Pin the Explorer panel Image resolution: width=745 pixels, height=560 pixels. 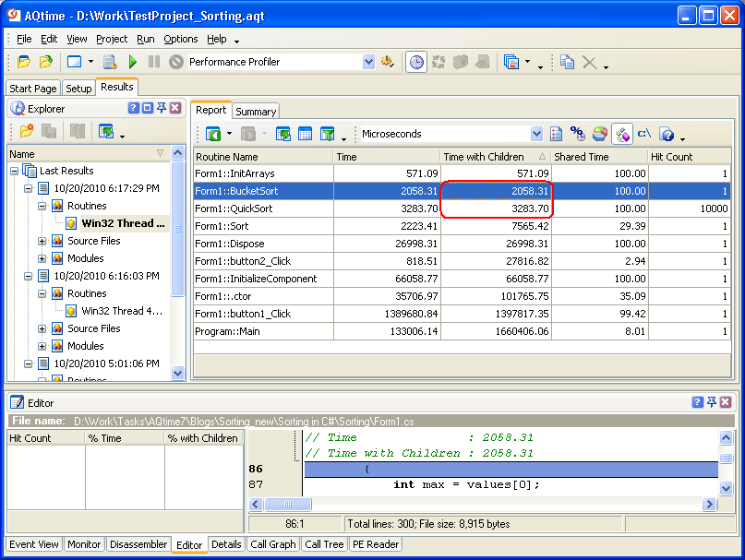click(162, 108)
